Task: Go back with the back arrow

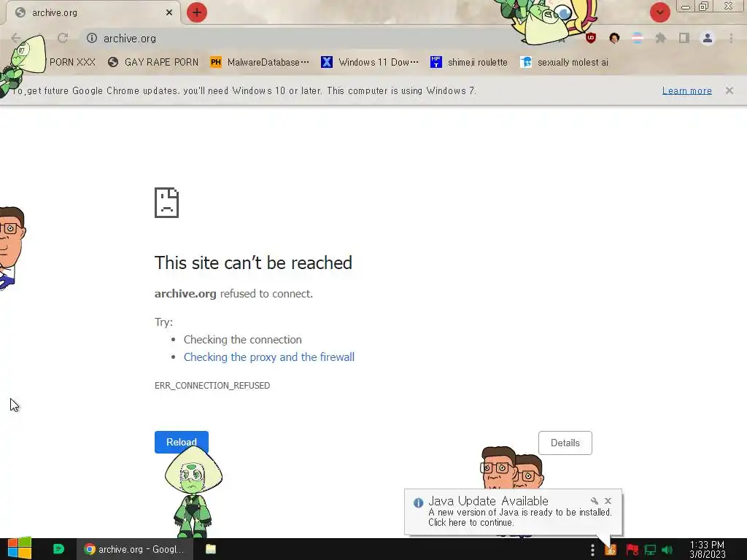Action: tap(16, 38)
